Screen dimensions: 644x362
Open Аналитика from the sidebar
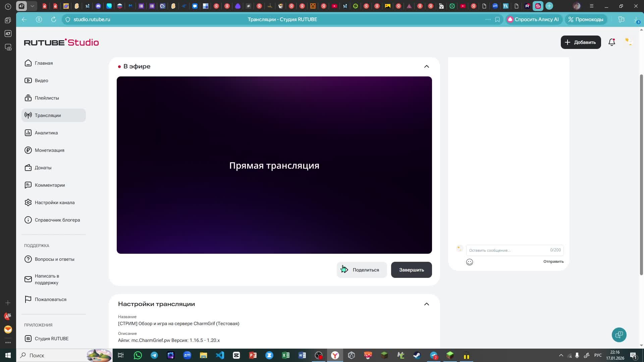[47, 133]
